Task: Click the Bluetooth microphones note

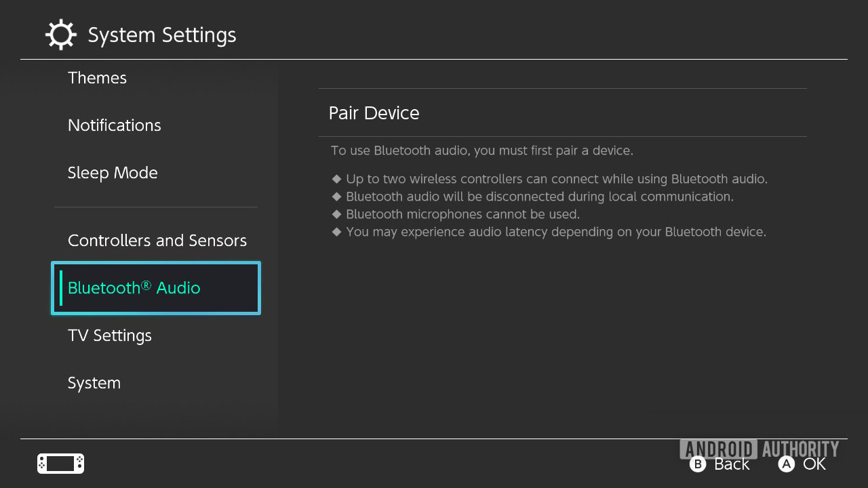Action: pos(462,215)
